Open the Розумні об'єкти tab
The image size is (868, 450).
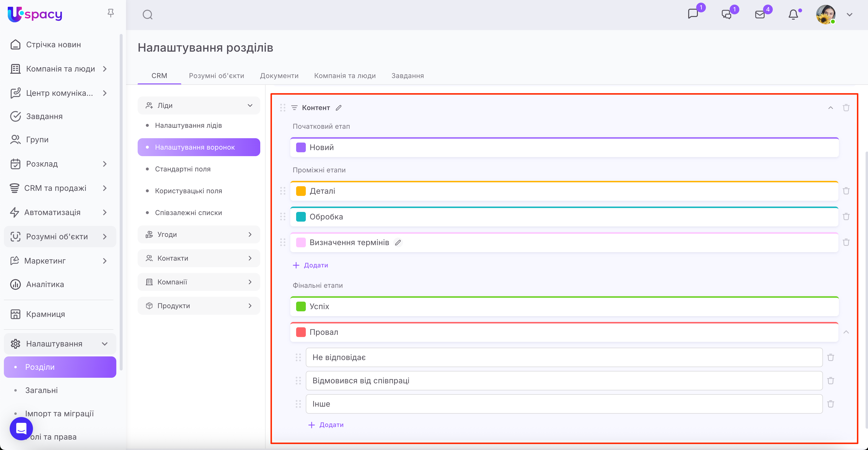click(216, 76)
